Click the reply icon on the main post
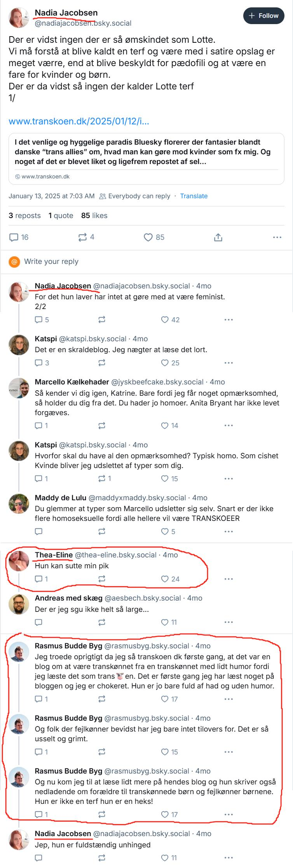The image size is (293, 868). tap(14, 237)
